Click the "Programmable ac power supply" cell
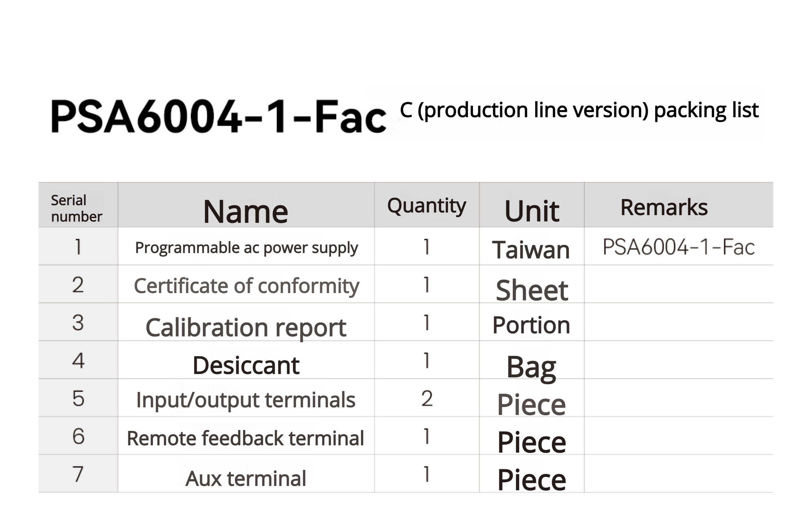 coord(246,248)
